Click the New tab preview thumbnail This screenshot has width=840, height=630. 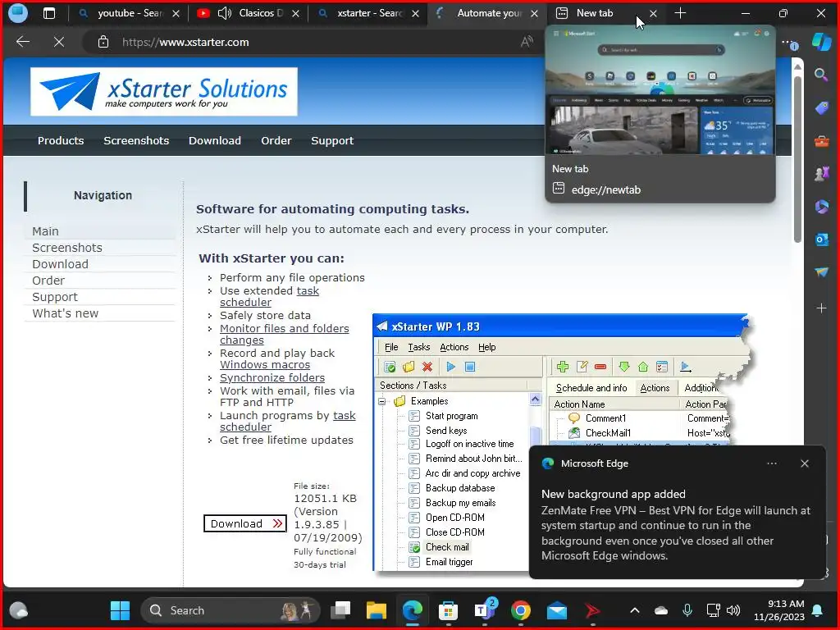[x=660, y=90]
